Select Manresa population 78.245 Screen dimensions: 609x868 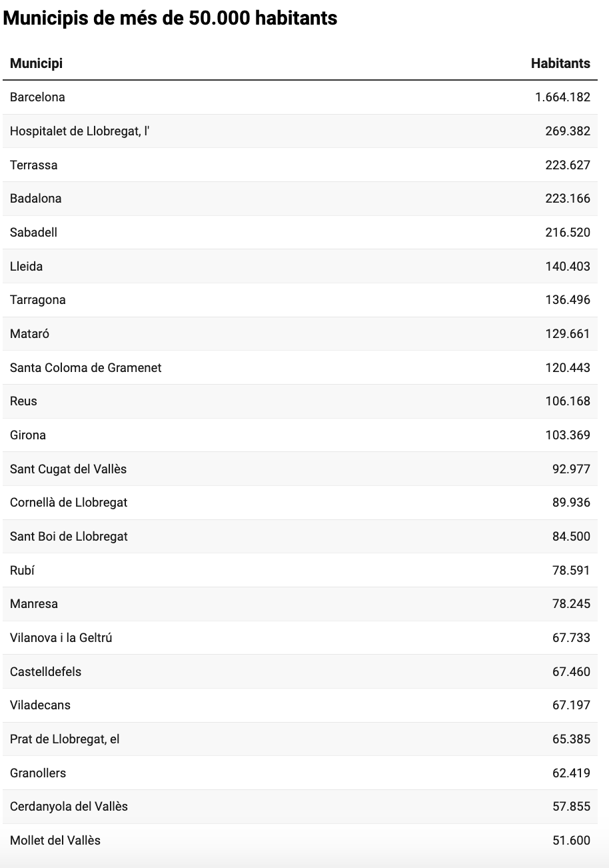point(571,604)
